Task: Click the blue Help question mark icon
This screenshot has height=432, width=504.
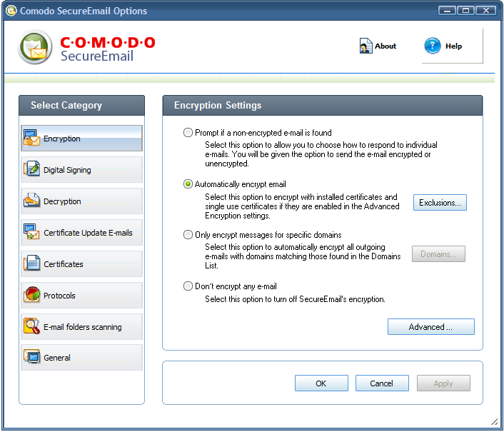Action: pos(433,46)
